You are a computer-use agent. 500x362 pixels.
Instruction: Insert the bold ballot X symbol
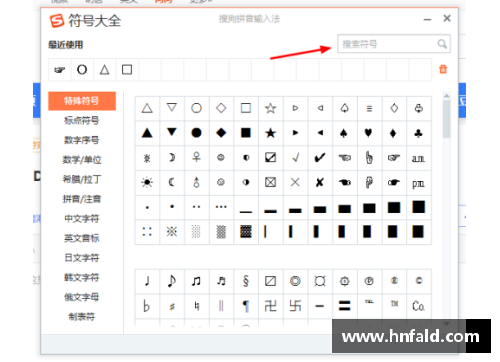pyautogui.click(x=320, y=182)
